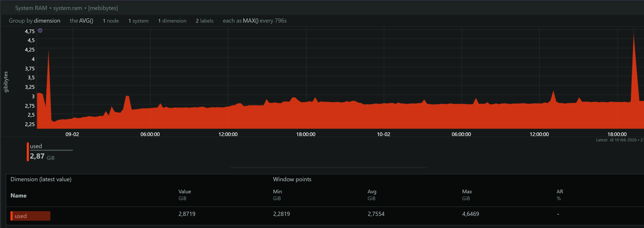Click the Max cell 4,6469

coord(471,214)
